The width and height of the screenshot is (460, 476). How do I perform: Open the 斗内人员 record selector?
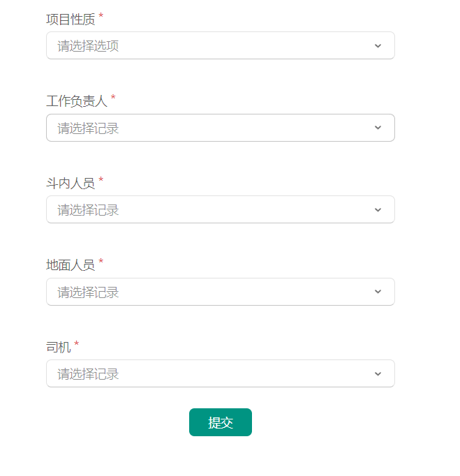(221, 209)
